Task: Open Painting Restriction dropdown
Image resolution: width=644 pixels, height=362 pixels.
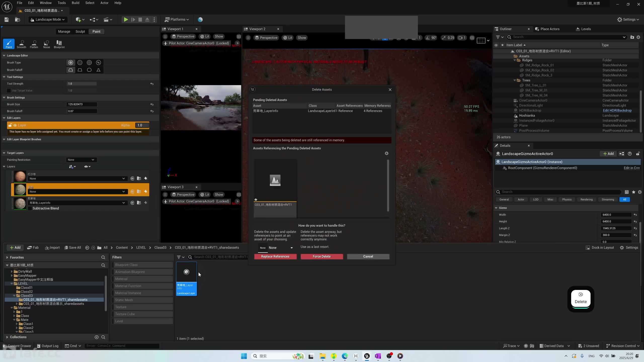Action: click(81, 160)
